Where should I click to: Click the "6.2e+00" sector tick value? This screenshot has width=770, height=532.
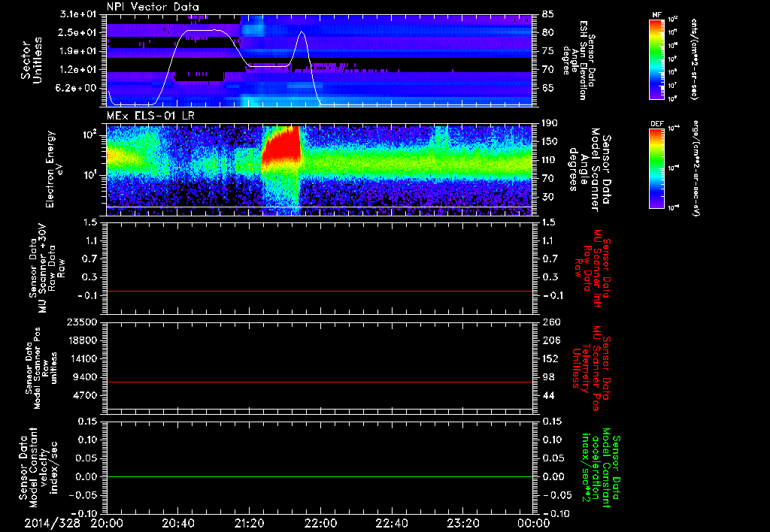77,88
